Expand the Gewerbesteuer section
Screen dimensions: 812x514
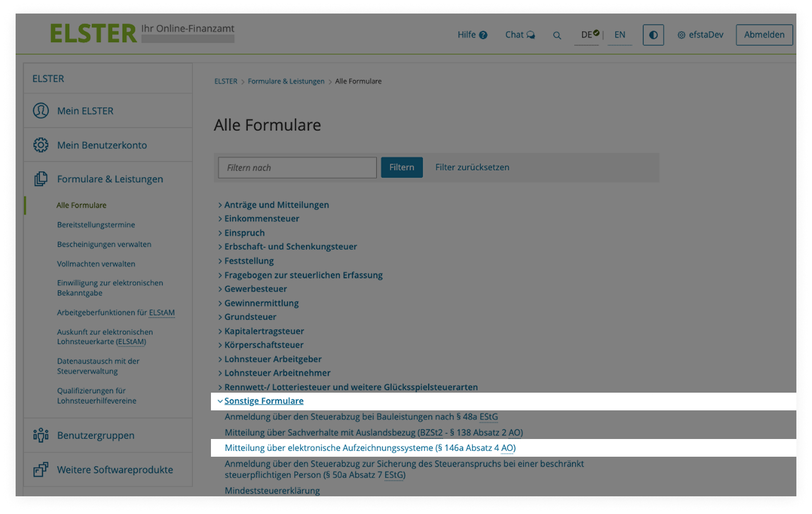(x=255, y=289)
